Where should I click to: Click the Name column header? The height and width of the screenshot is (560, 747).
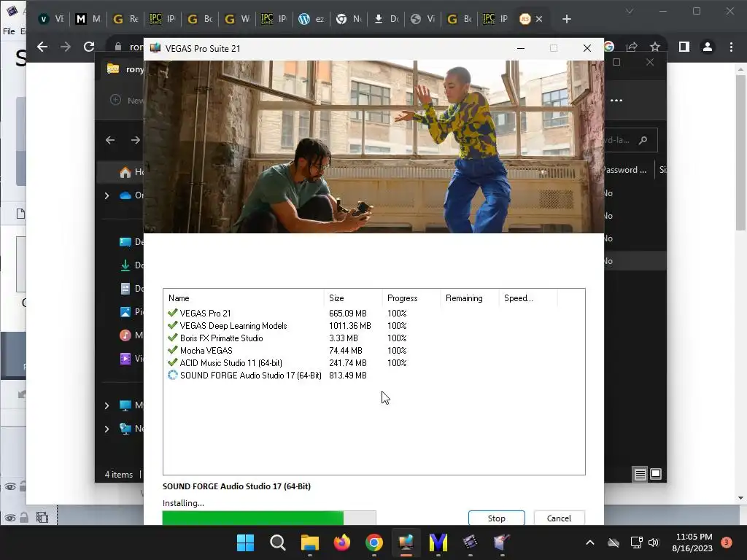[x=244, y=298]
